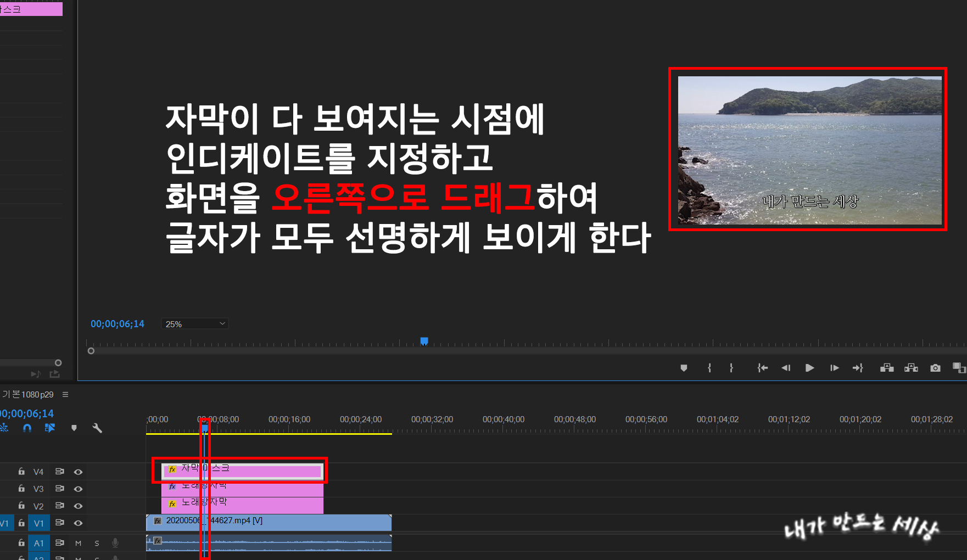Toggle lock on track V2
This screenshot has width=967, height=560.
coord(21,506)
